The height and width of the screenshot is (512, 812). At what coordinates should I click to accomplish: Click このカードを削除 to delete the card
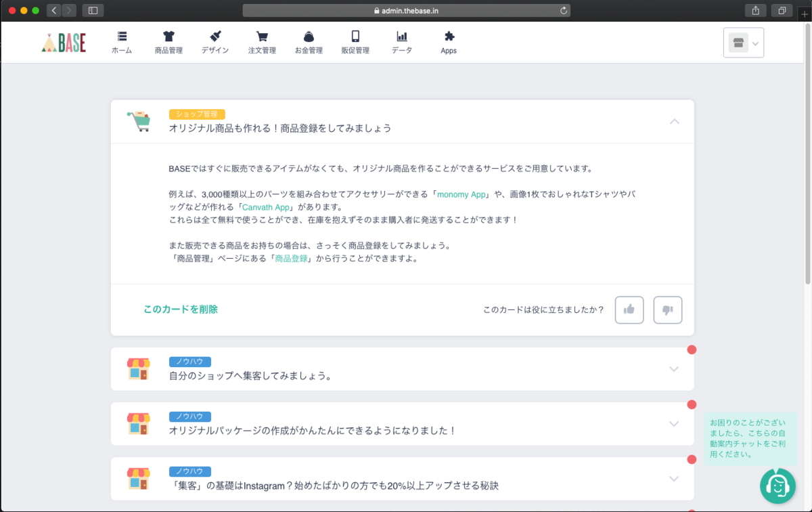click(x=180, y=309)
